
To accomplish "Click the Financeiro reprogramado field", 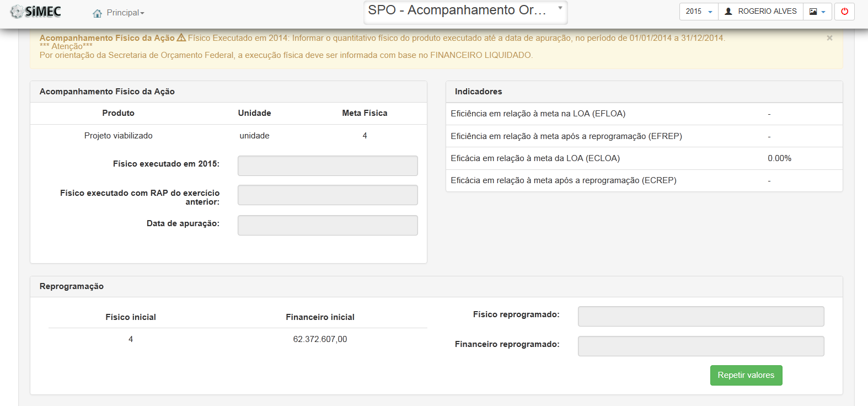I will (701, 346).
